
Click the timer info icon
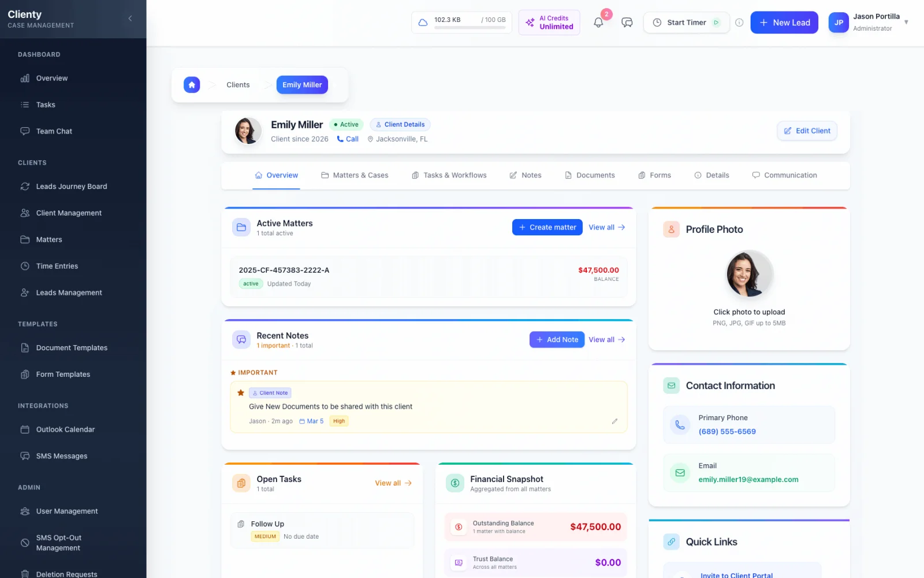click(x=739, y=23)
